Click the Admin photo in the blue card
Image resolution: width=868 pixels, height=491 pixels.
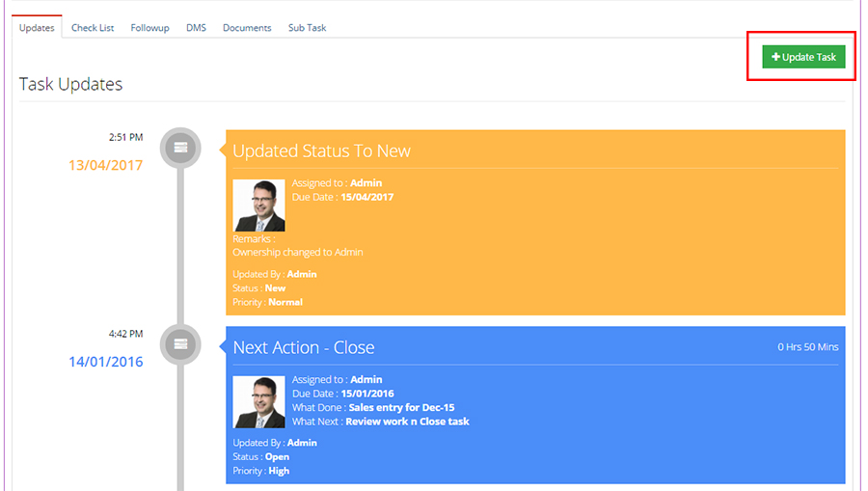point(258,401)
